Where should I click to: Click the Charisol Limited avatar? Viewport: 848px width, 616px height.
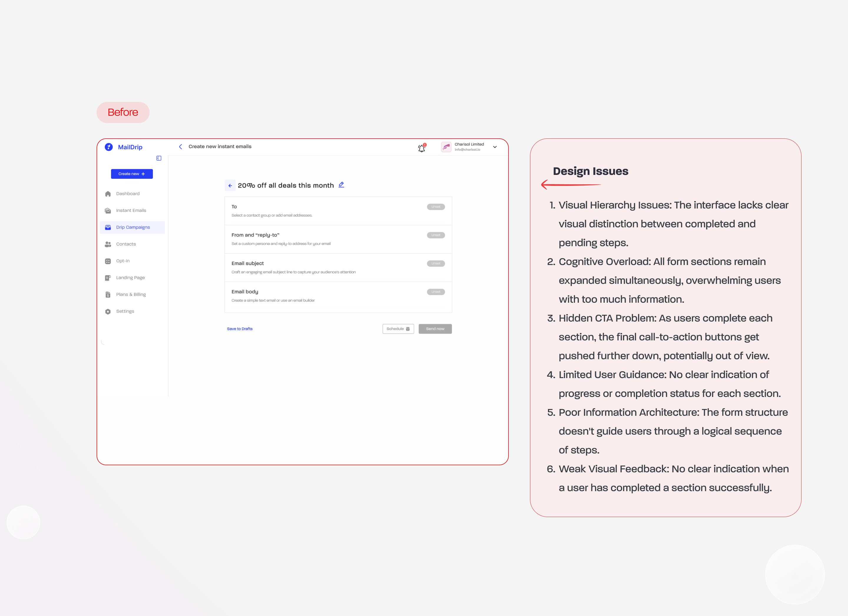click(446, 147)
